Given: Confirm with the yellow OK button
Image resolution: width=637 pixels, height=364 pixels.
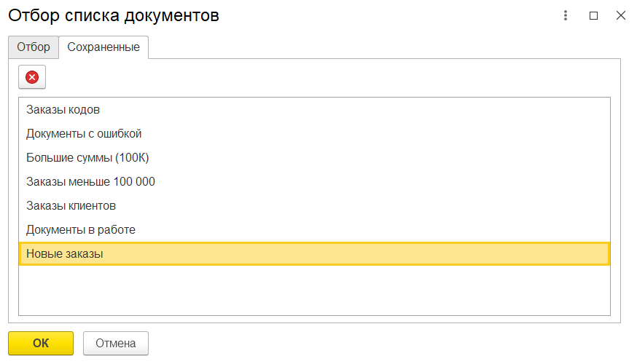Looking at the screenshot, I should tap(41, 344).
